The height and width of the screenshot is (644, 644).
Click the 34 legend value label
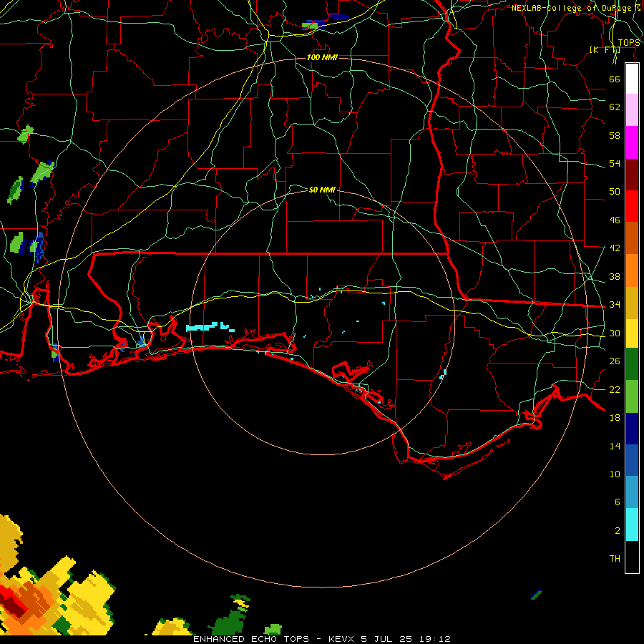pos(615,305)
